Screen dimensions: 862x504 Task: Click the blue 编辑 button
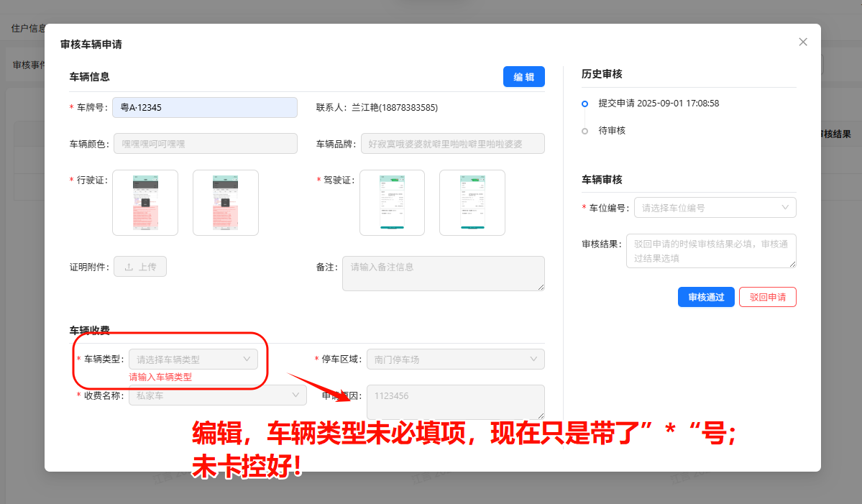[x=523, y=77]
